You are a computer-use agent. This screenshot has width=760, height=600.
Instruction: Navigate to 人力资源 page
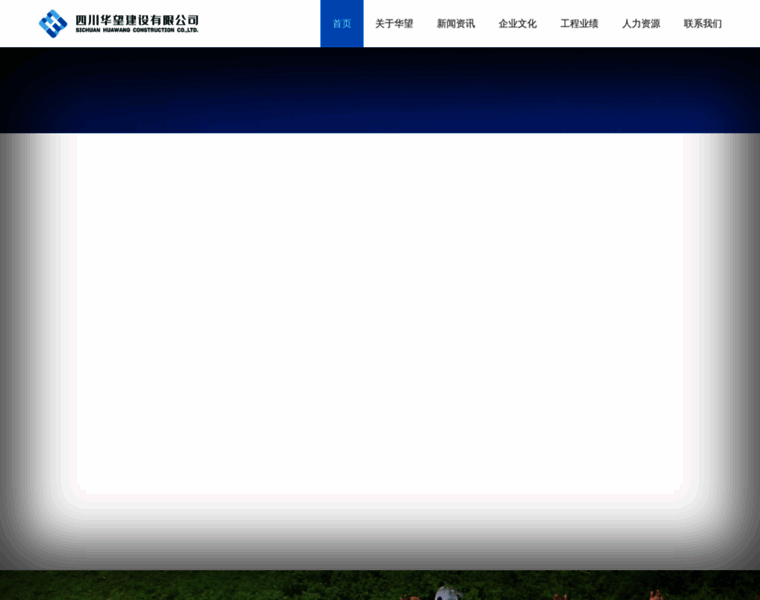pyautogui.click(x=641, y=24)
